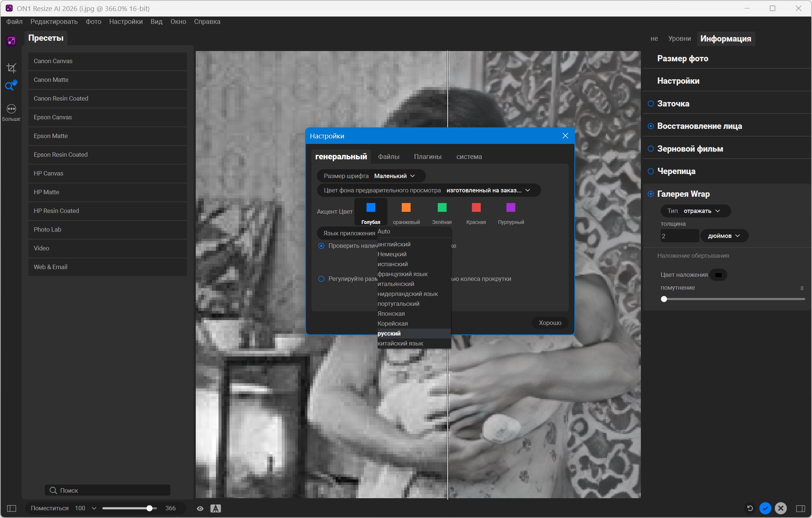Select the Crop tool icon
Screen dimensions: 812x518
coord(11,68)
